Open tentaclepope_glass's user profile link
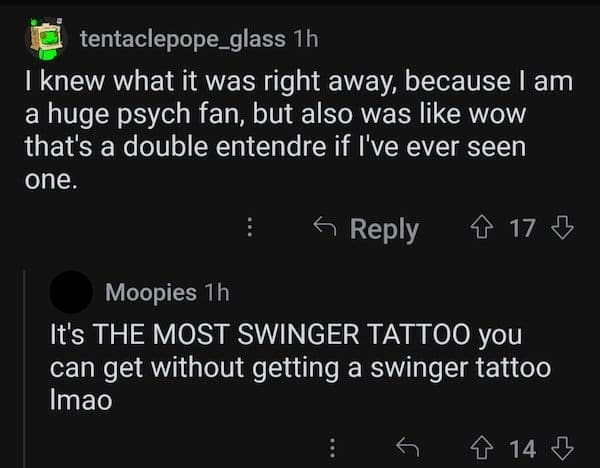Screen dimensions: 600x468 pos(182,38)
